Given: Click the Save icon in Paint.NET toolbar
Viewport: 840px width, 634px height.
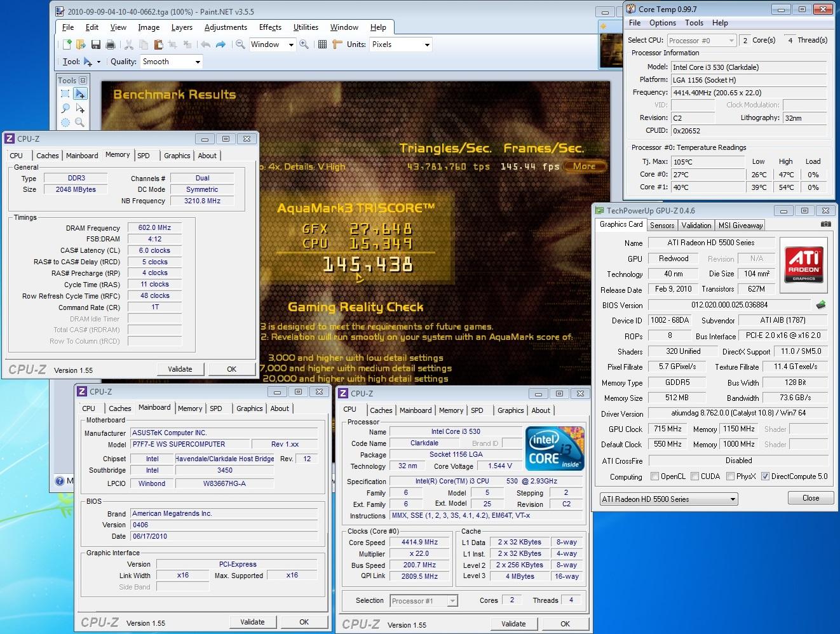Looking at the screenshot, I should pos(95,44).
